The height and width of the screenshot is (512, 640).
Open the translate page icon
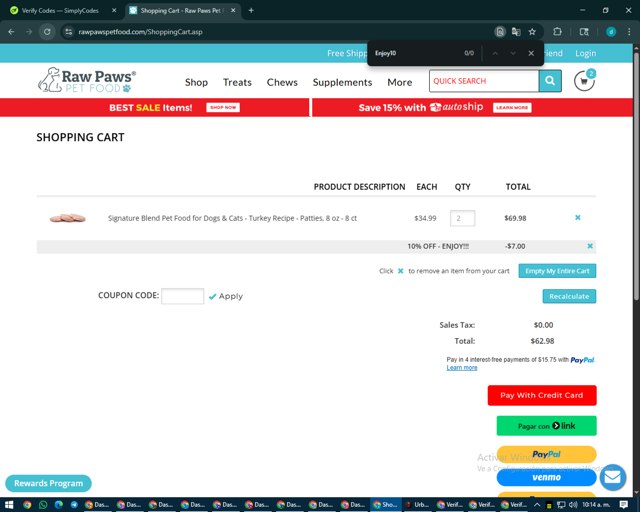(x=516, y=32)
